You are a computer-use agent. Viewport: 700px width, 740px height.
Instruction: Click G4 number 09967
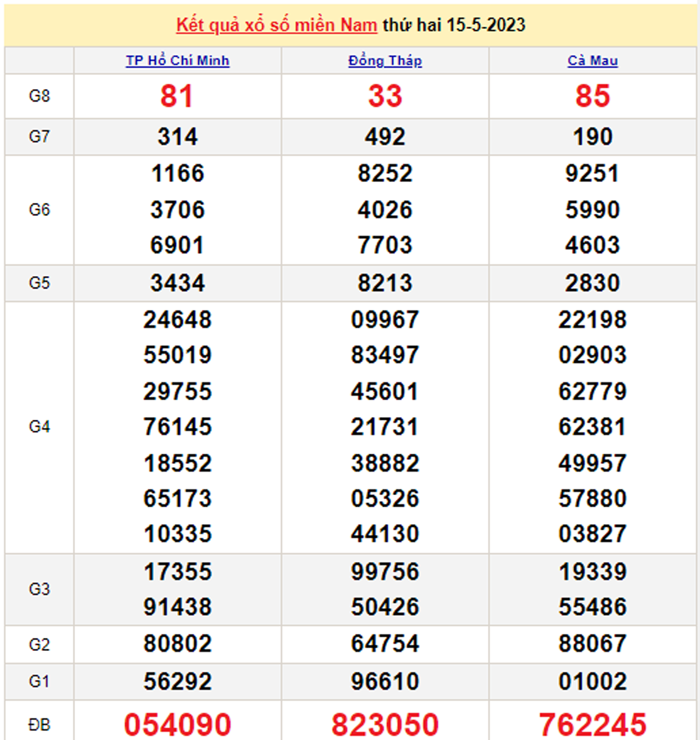coord(385,320)
